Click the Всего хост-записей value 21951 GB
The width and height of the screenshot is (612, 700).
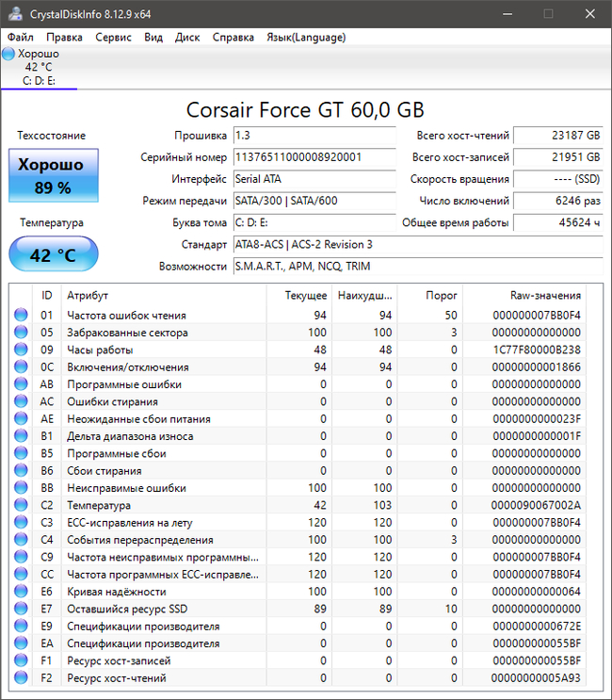(x=558, y=157)
